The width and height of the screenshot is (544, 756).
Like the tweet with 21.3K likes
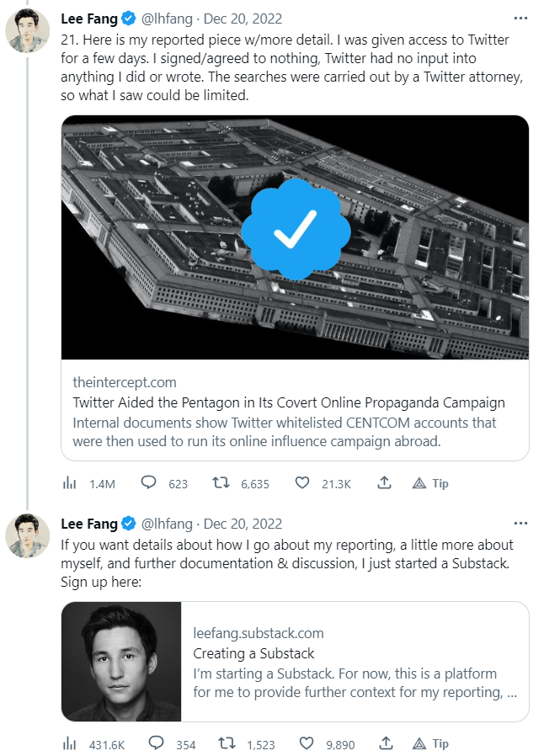[303, 484]
